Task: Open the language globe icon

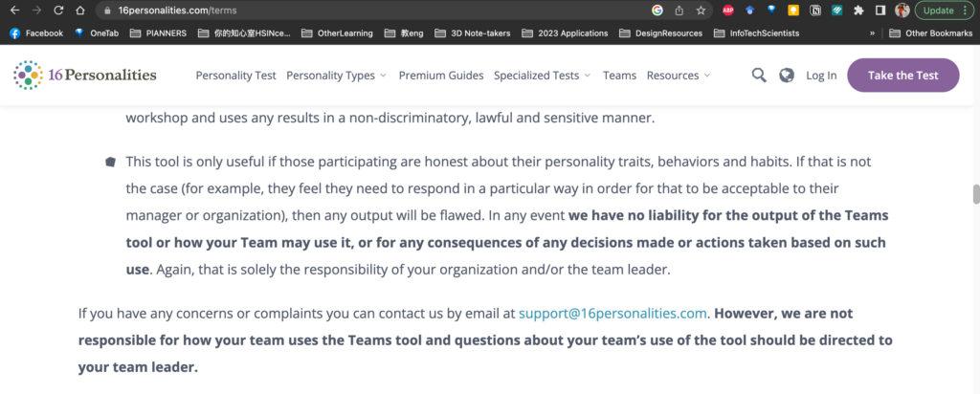Action: [x=787, y=76]
